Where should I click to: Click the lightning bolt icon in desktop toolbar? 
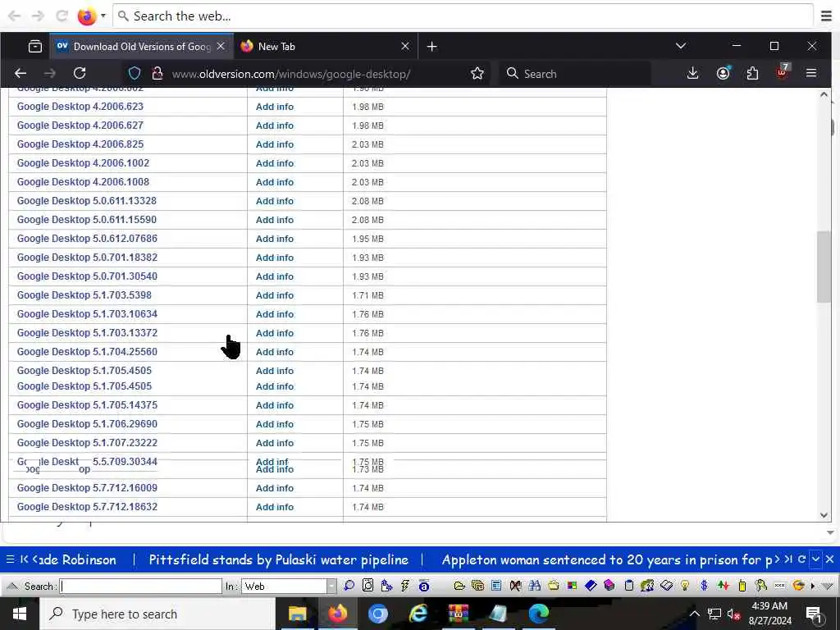pos(405,586)
